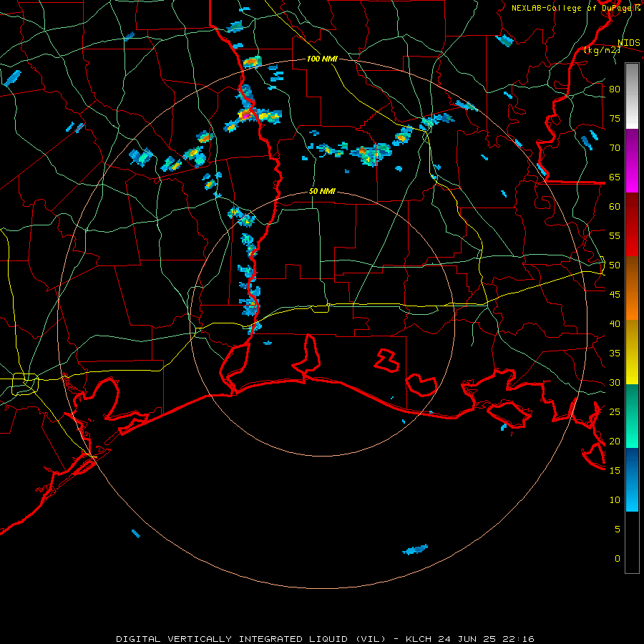Click the legend value 10

pyautogui.click(x=615, y=500)
